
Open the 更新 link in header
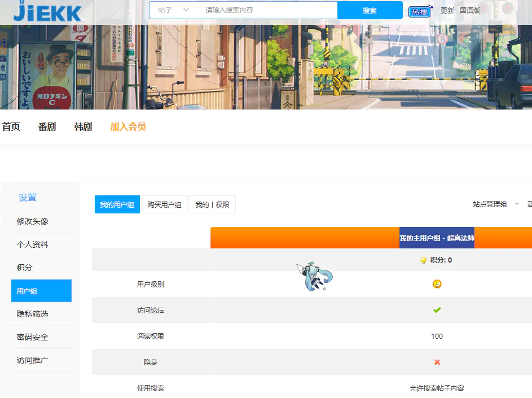(447, 11)
